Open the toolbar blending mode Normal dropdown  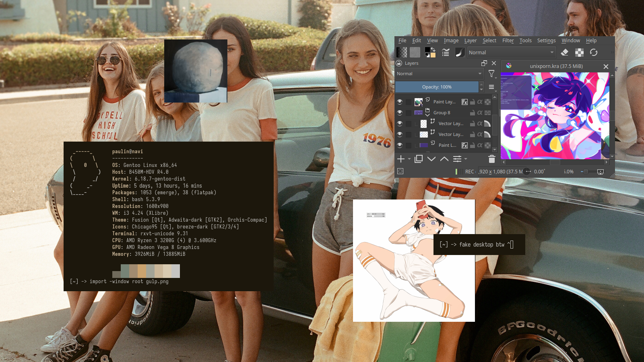click(x=511, y=52)
